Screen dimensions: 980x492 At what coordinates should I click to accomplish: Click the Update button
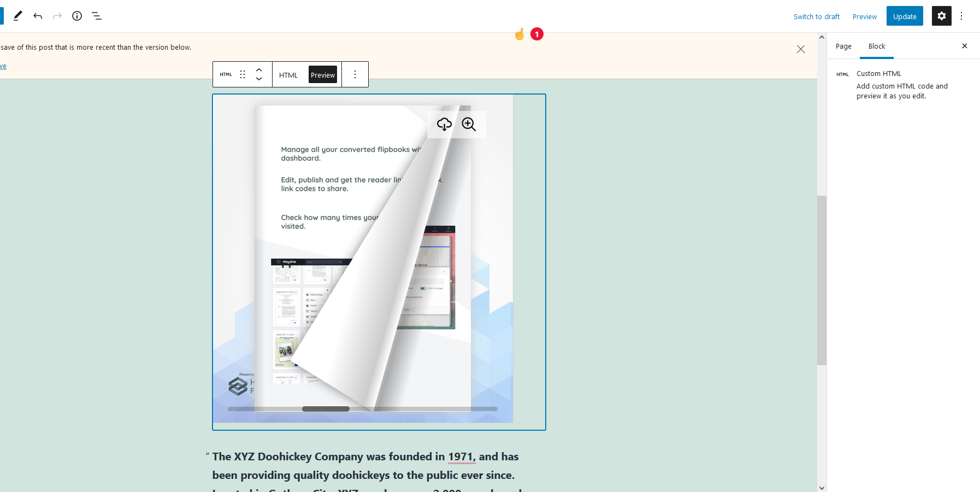click(904, 16)
